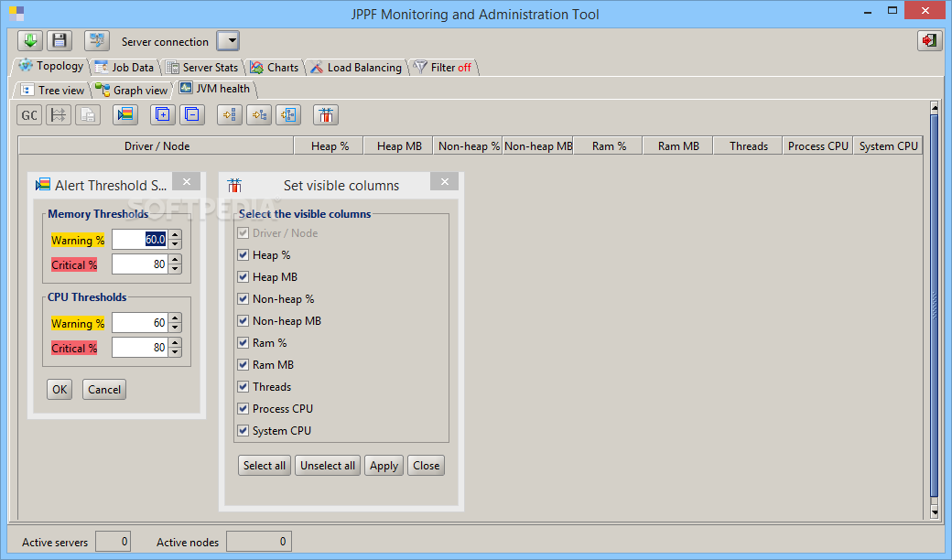Click the Unselect all button
Image resolution: width=952 pixels, height=560 pixels.
pos(328,466)
